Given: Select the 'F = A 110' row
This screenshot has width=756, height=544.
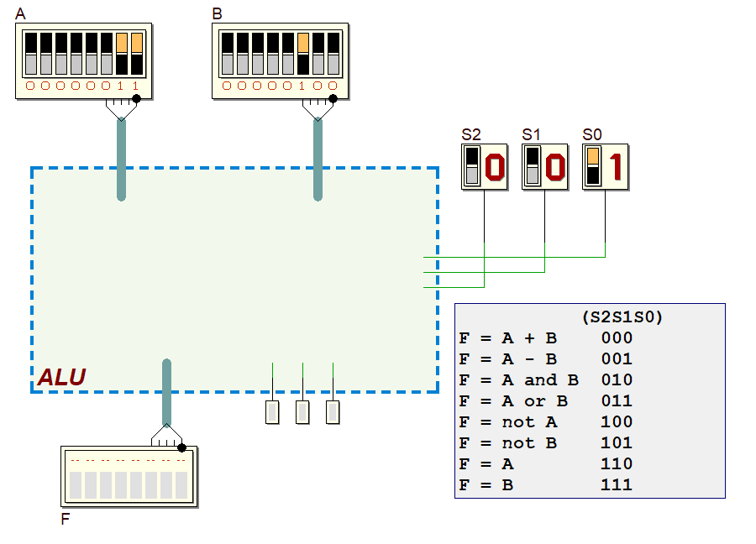Looking at the screenshot, I should tap(546, 464).
